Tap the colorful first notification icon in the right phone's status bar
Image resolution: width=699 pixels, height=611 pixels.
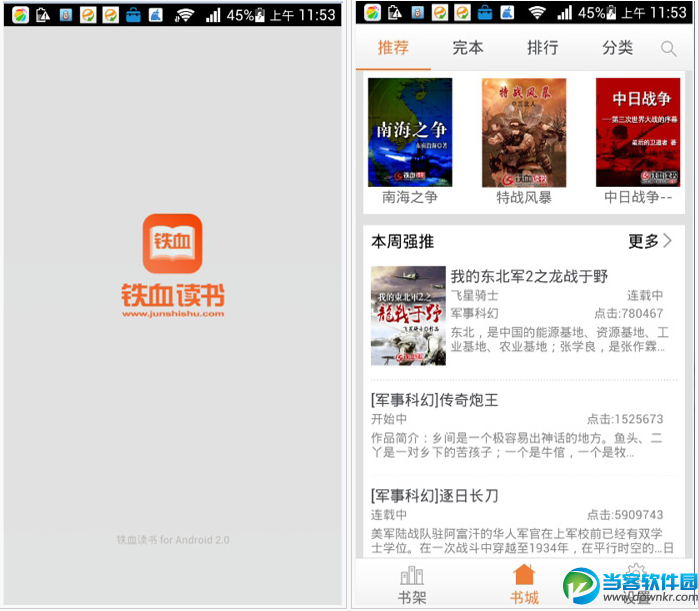[373, 12]
